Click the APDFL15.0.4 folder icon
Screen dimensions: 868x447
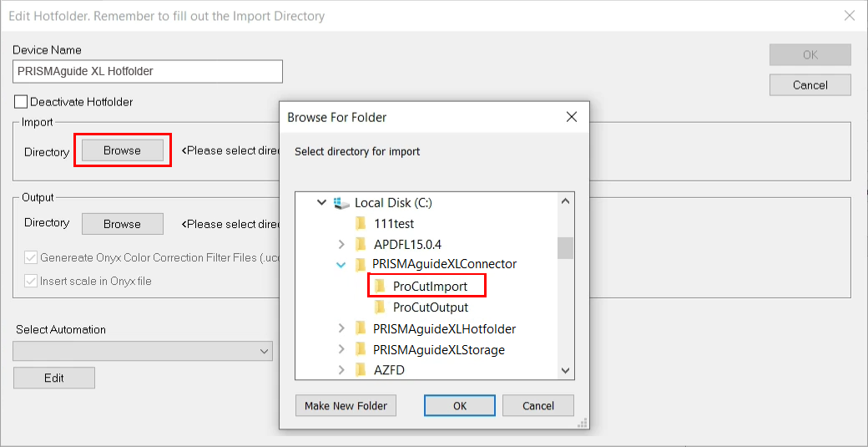coord(361,244)
